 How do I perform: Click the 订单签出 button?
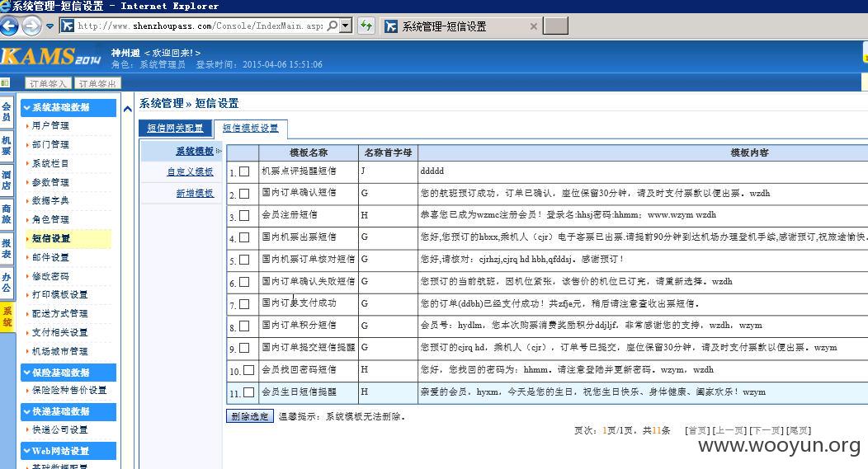point(97,83)
